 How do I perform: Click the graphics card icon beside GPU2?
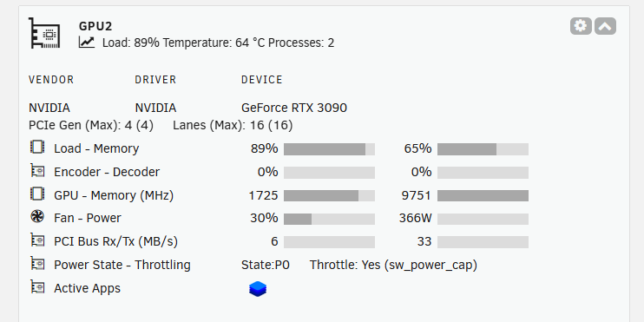(44, 33)
